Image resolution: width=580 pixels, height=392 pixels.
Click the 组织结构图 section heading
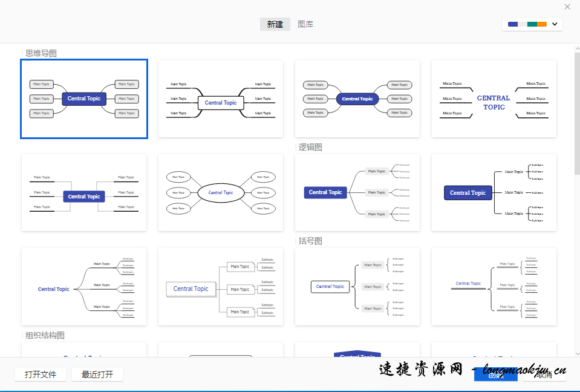(x=45, y=335)
